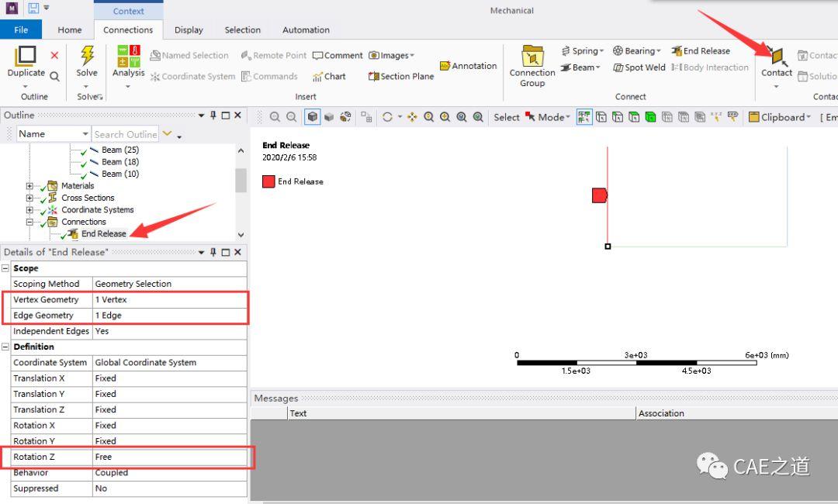Select Coordinate Systems tree item
The width and height of the screenshot is (838, 504).
(97, 210)
